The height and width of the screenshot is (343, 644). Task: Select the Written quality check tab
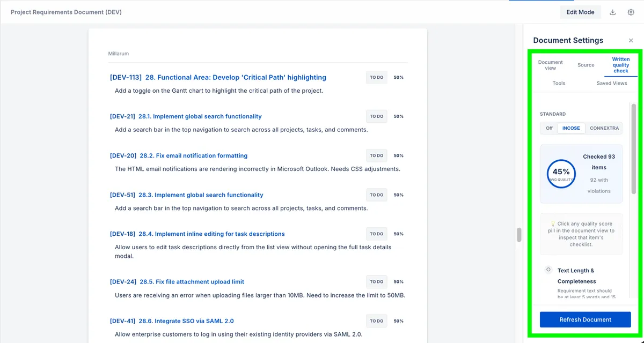[620, 65]
